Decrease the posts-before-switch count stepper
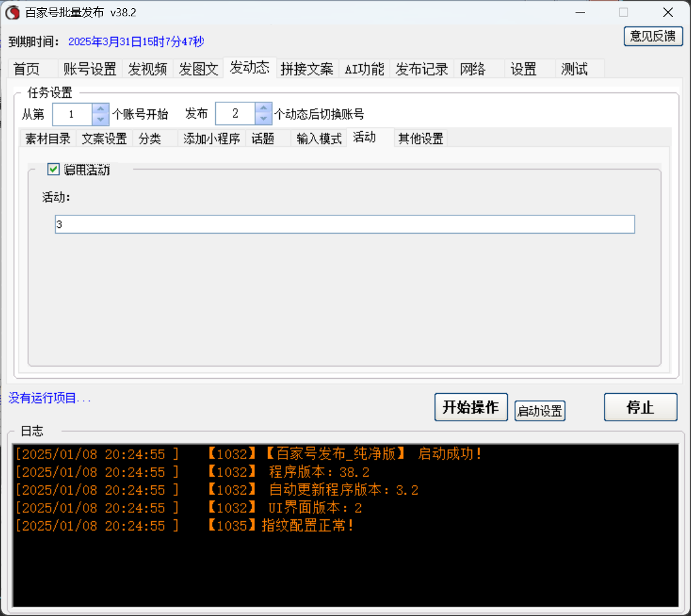Screen dimensions: 691x616 point(264,119)
